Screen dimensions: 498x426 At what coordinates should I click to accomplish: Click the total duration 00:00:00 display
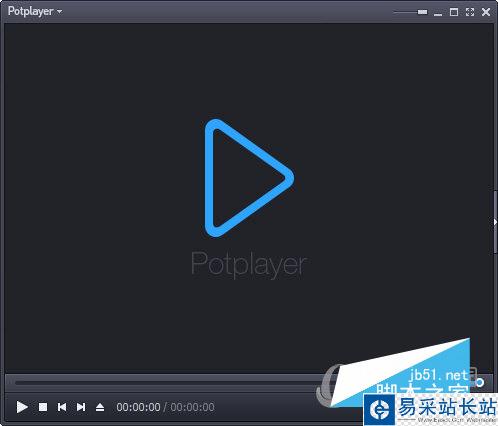click(x=192, y=407)
